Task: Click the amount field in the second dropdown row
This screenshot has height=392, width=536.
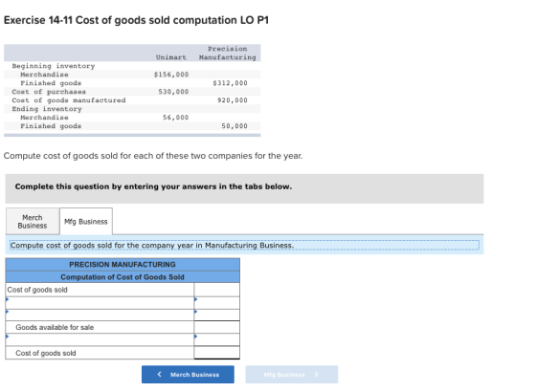Action: click(x=216, y=316)
